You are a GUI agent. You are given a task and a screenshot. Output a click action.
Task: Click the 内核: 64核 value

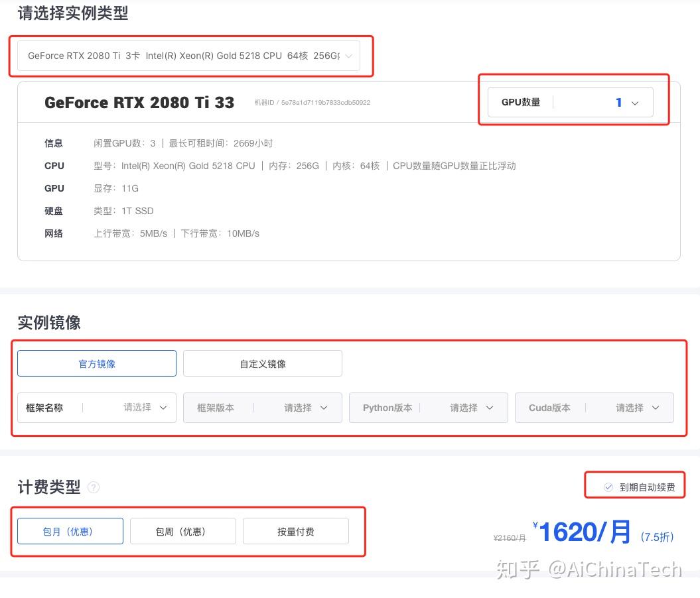tap(356, 166)
